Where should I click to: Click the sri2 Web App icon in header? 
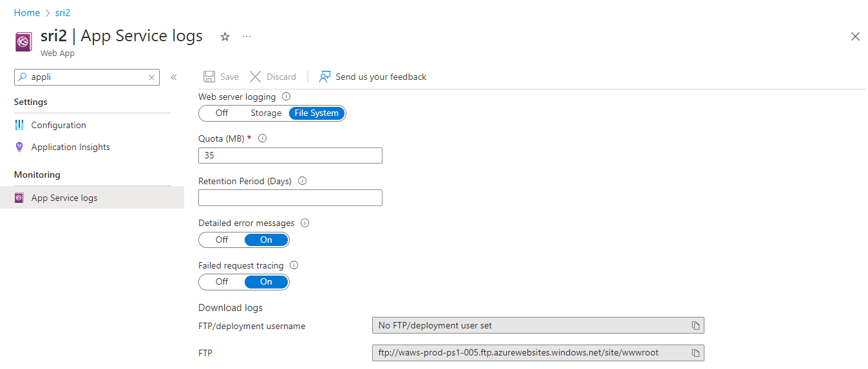click(24, 42)
